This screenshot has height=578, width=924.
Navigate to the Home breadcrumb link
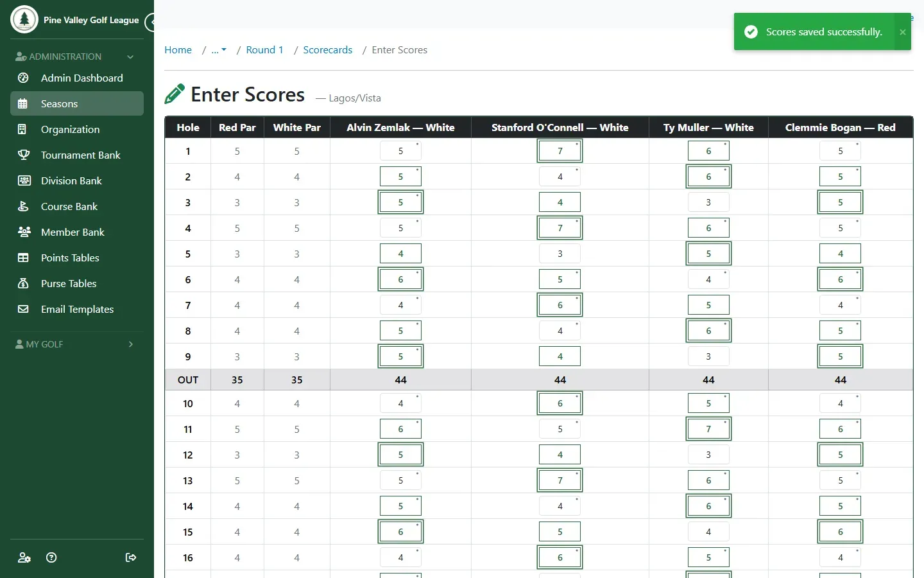(178, 49)
